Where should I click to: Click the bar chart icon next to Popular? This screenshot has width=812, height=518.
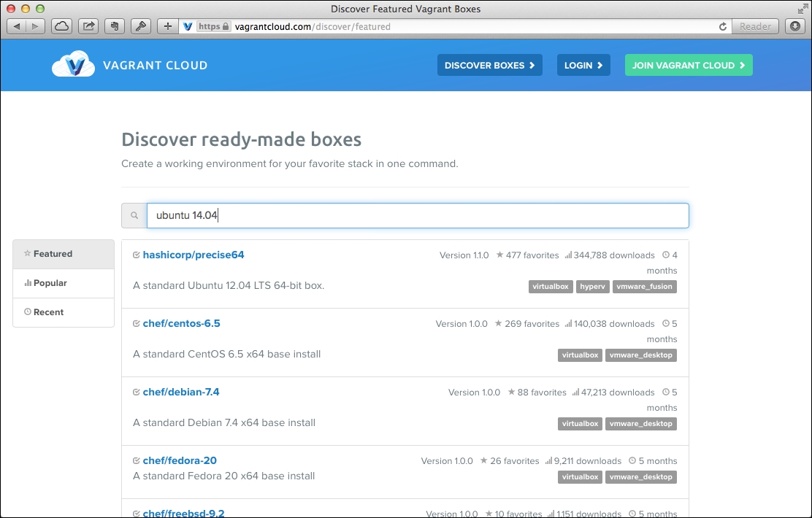(28, 282)
